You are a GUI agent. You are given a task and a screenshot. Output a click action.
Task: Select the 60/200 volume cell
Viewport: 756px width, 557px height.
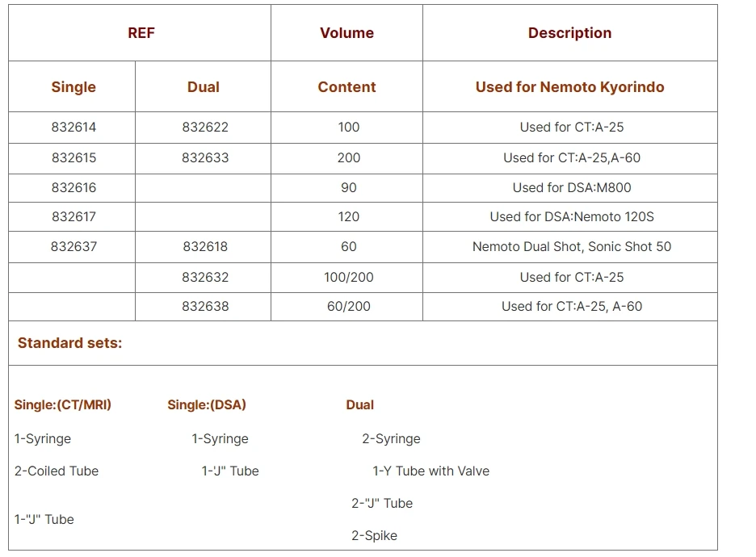tap(349, 306)
